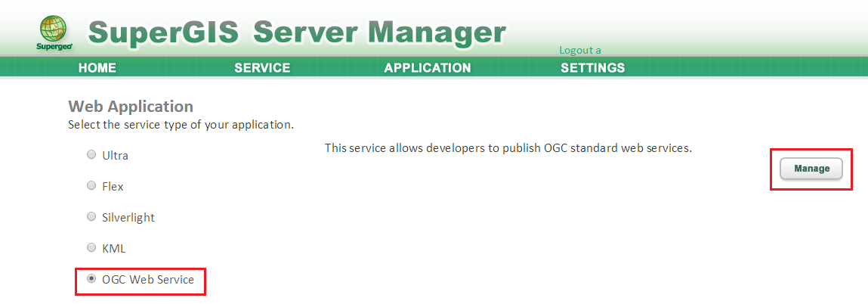The height and width of the screenshot is (304, 868).
Task: Click the SuperGIS Server Manager title
Action: coord(297,33)
